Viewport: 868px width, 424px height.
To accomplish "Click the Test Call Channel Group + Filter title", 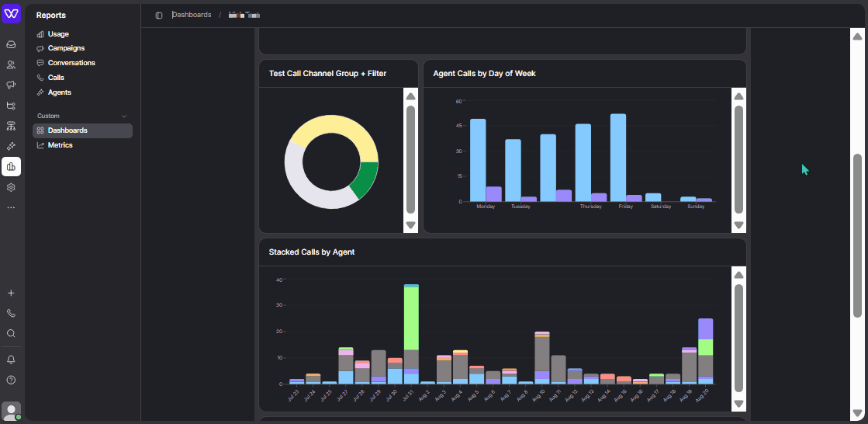I will point(327,73).
